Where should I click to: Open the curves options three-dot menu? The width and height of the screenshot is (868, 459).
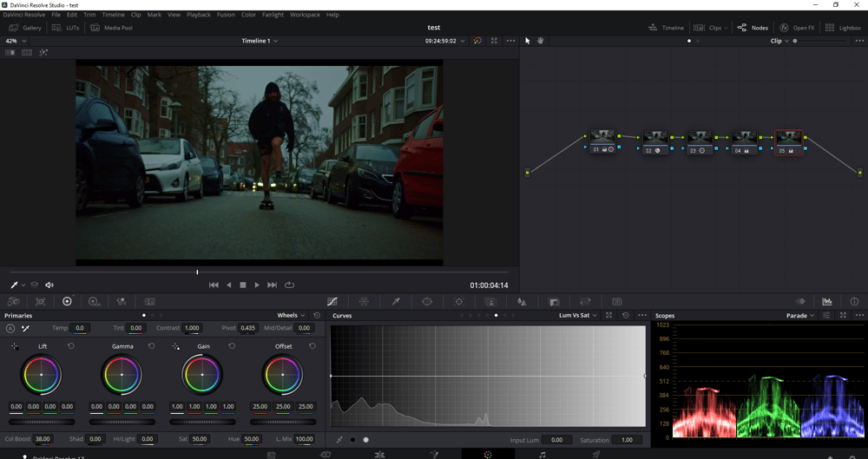pos(642,315)
